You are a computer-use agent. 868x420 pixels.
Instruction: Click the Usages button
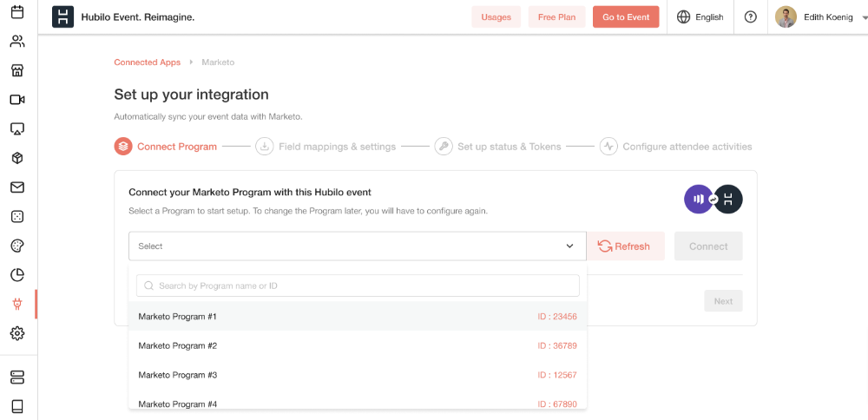[x=496, y=17]
